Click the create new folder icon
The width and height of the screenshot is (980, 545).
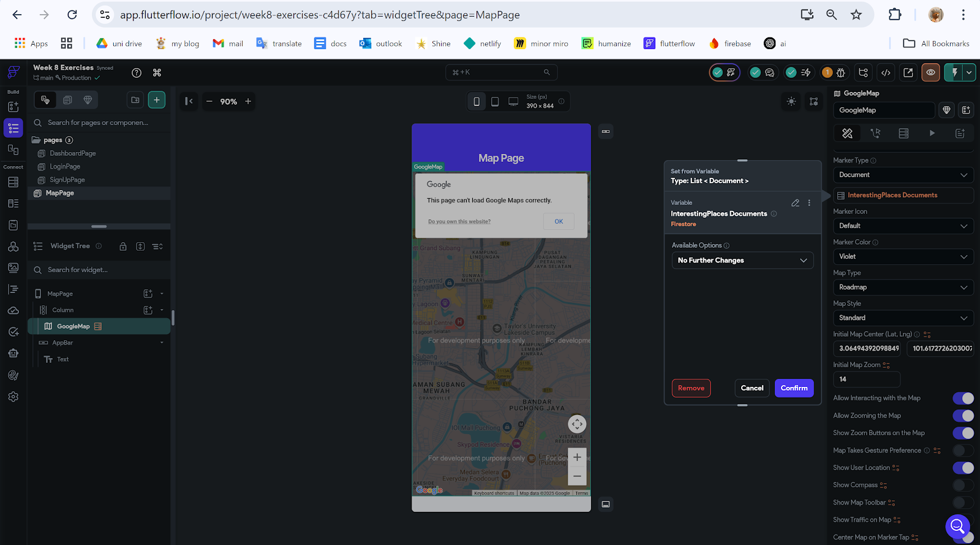point(135,100)
